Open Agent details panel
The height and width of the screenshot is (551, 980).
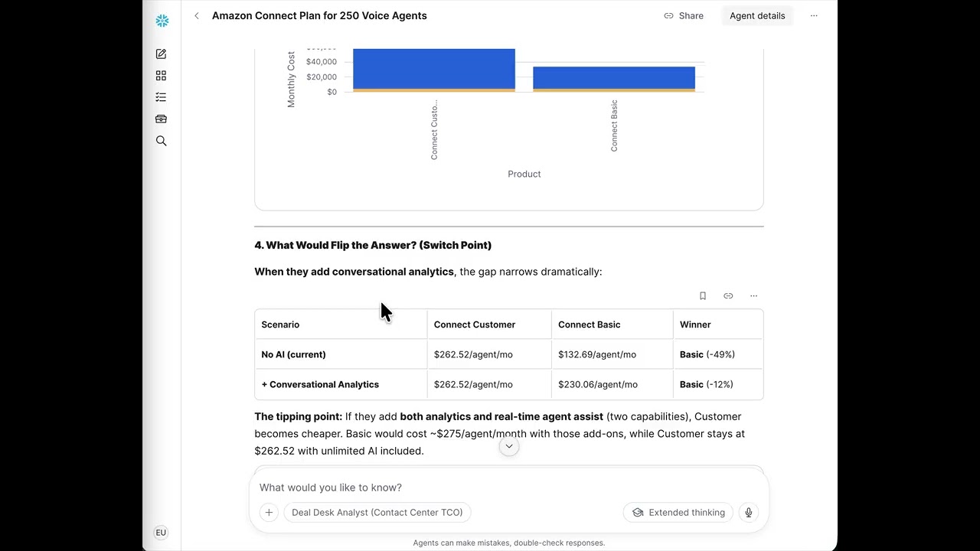[757, 15]
